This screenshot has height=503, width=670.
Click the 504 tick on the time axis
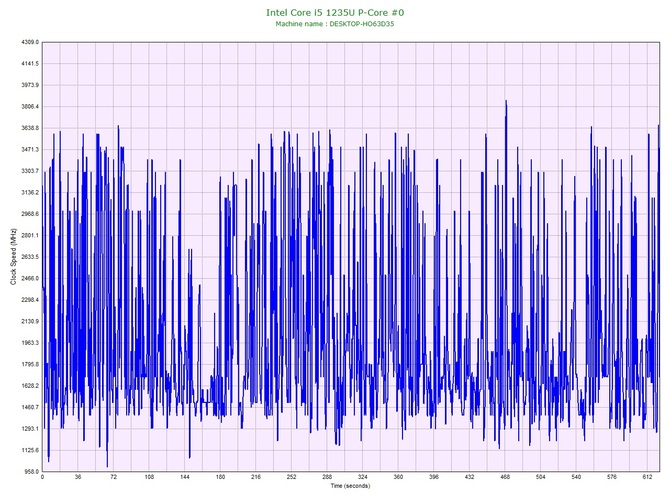click(541, 477)
